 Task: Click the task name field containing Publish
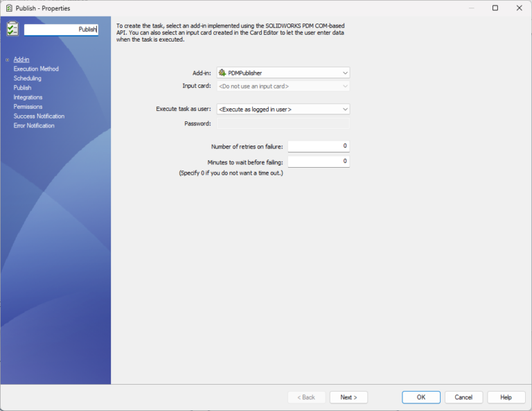coord(61,30)
